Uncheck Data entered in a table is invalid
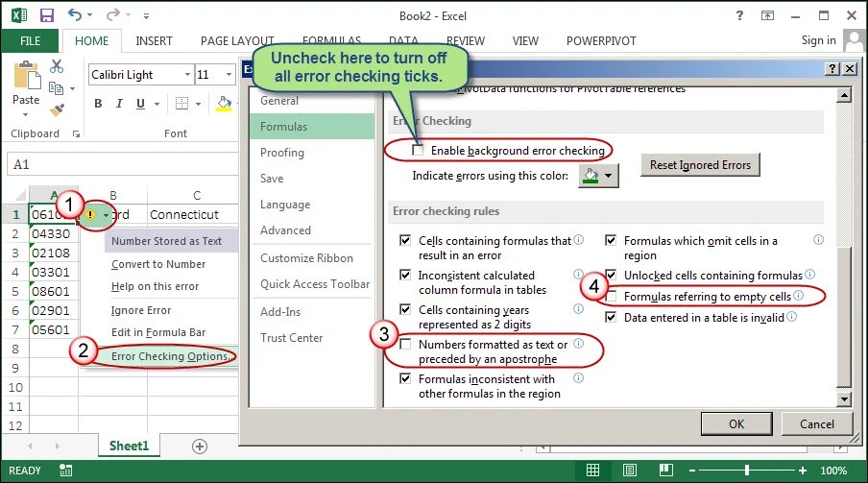Screen dimensions: 868x483 (611, 318)
